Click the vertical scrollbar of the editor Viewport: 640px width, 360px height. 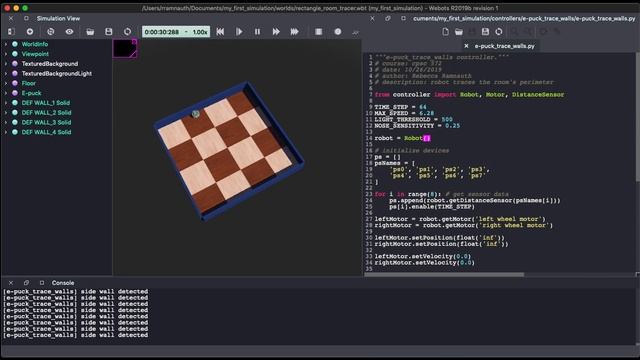[x=638, y=117]
